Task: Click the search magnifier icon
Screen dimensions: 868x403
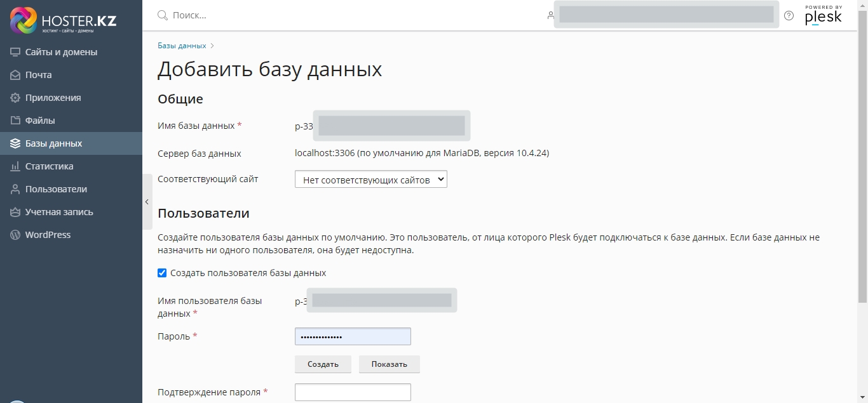Action: [163, 15]
